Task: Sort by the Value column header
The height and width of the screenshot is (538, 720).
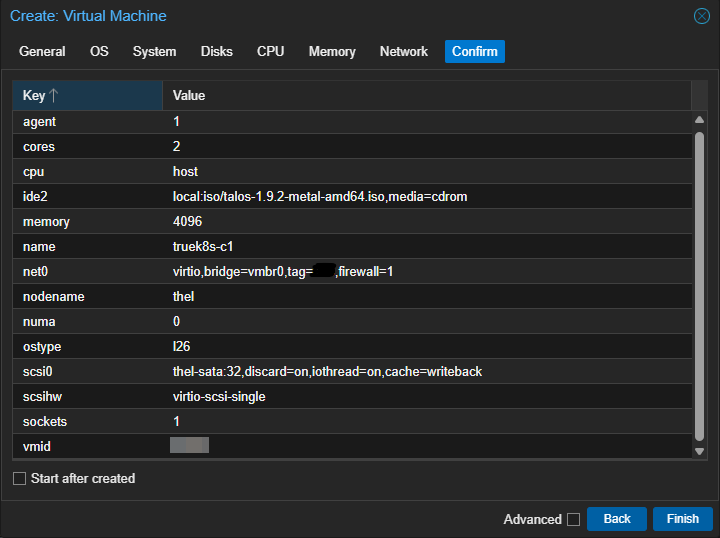Action: (x=426, y=96)
